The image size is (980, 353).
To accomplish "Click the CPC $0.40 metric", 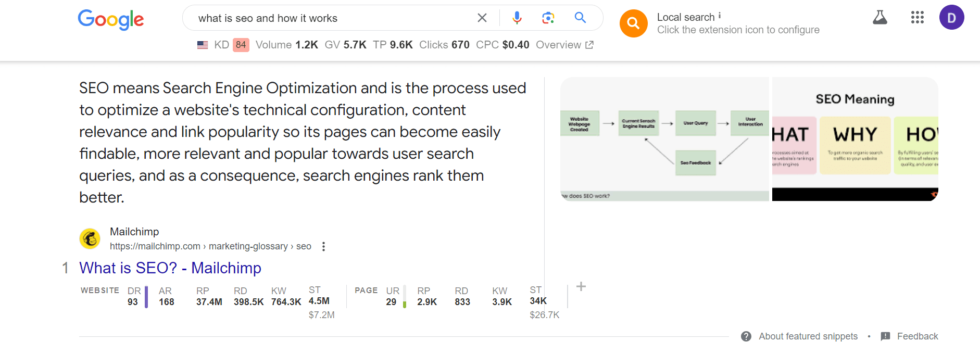I will [x=502, y=45].
